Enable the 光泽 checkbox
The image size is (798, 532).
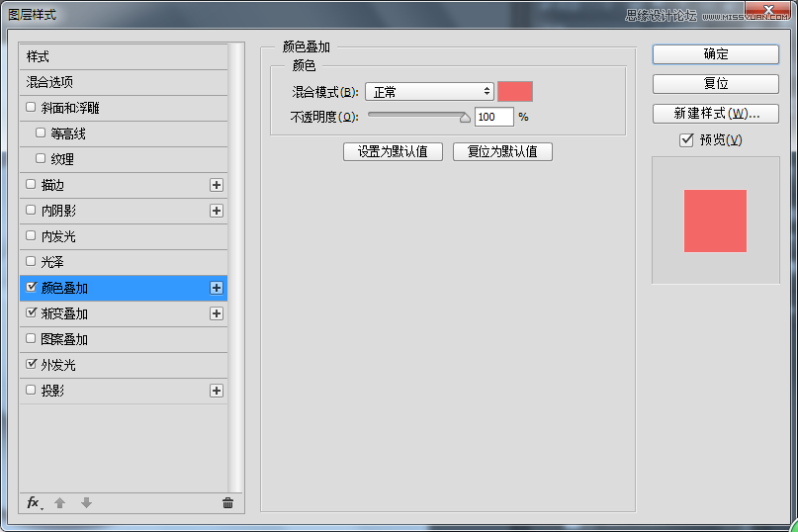click(31, 261)
